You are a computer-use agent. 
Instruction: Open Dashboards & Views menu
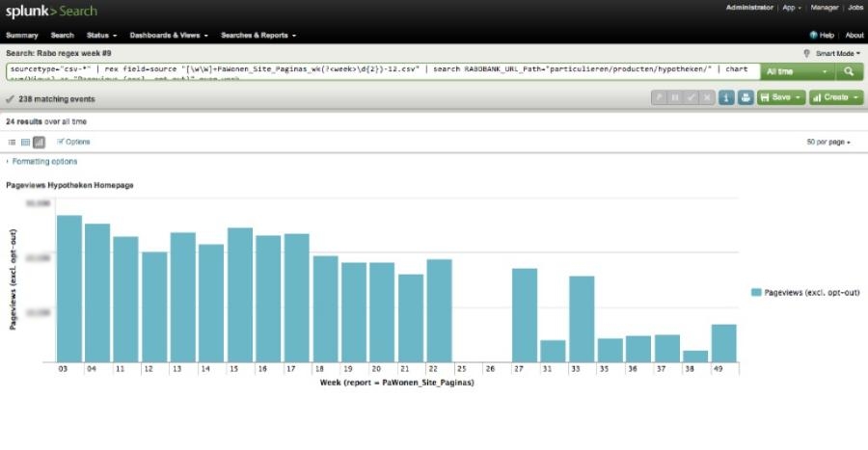tap(169, 35)
